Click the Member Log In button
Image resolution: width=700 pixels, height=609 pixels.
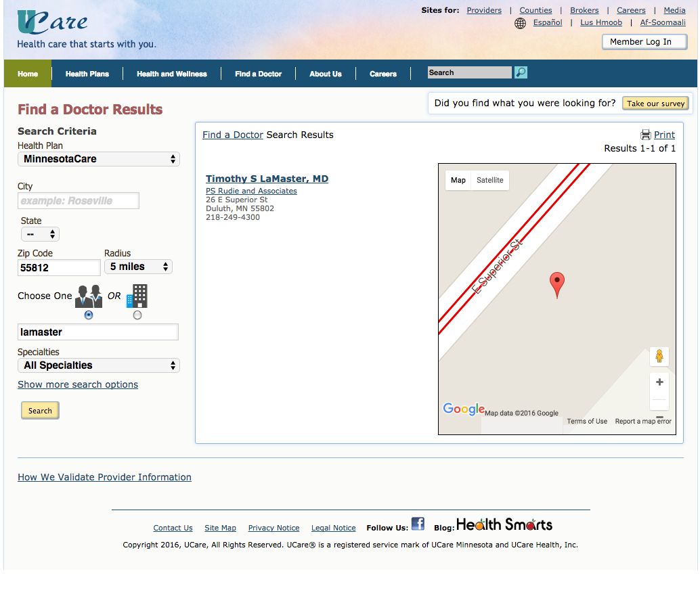click(x=644, y=42)
